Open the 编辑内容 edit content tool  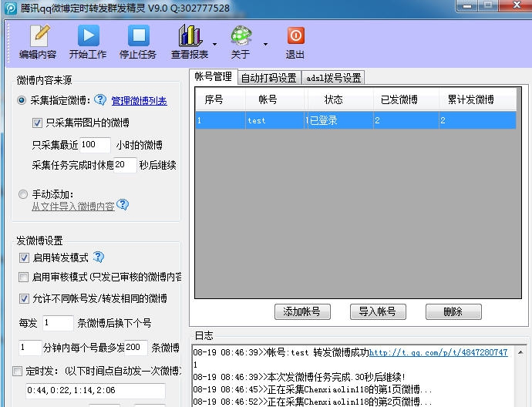pos(38,42)
